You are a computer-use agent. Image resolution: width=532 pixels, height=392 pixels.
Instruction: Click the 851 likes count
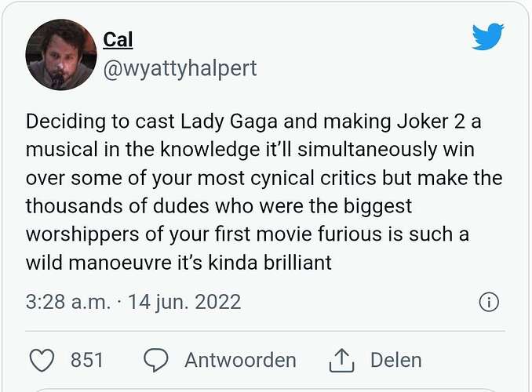tap(87, 360)
